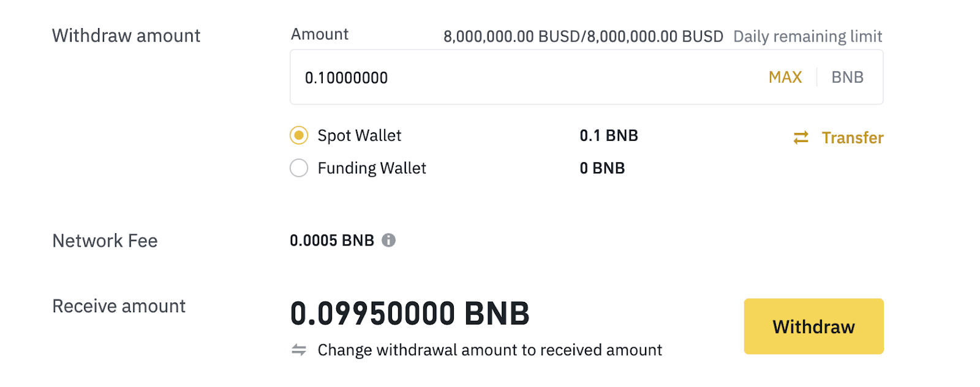Click the swap icon beside Change withdrawal amount

click(299, 350)
